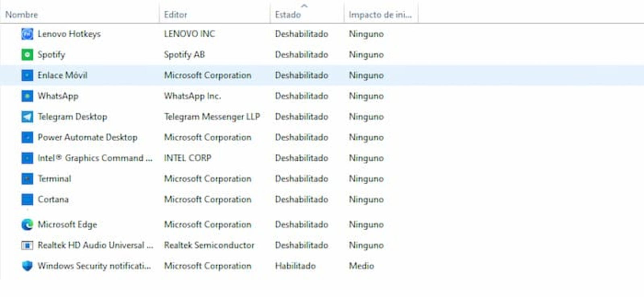Sort by the Editor column header

(x=175, y=14)
